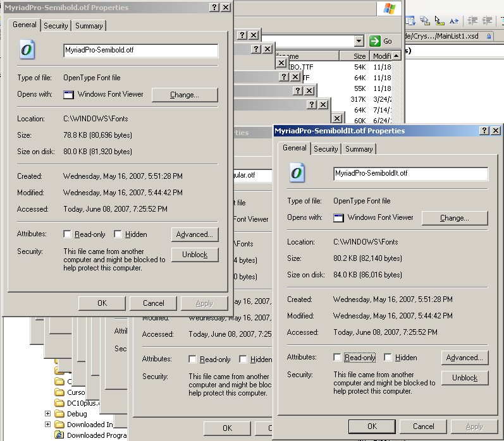Click the font icon in MyriadPro-SemiboldIt Properties
Viewport: 504px width, 441px height.
pos(297,173)
